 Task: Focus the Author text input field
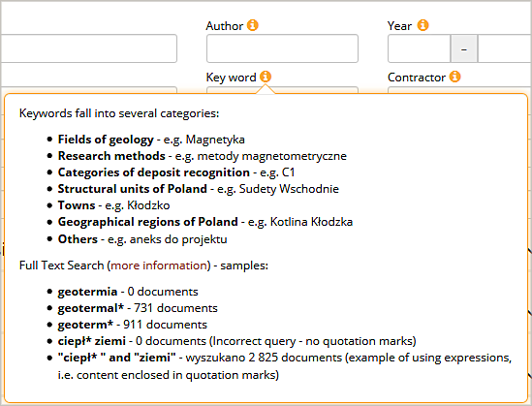point(282,48)
